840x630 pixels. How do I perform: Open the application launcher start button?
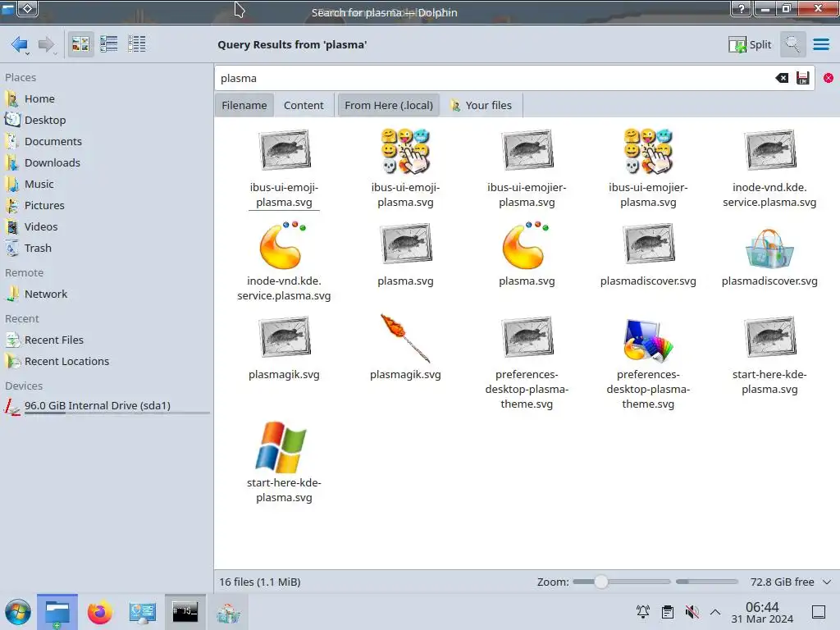[18, 612]
